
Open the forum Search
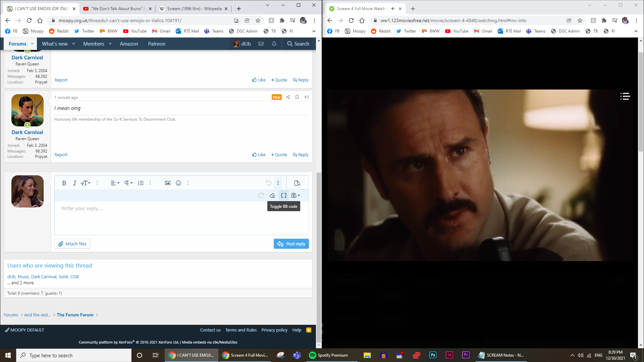pos(298,44)
